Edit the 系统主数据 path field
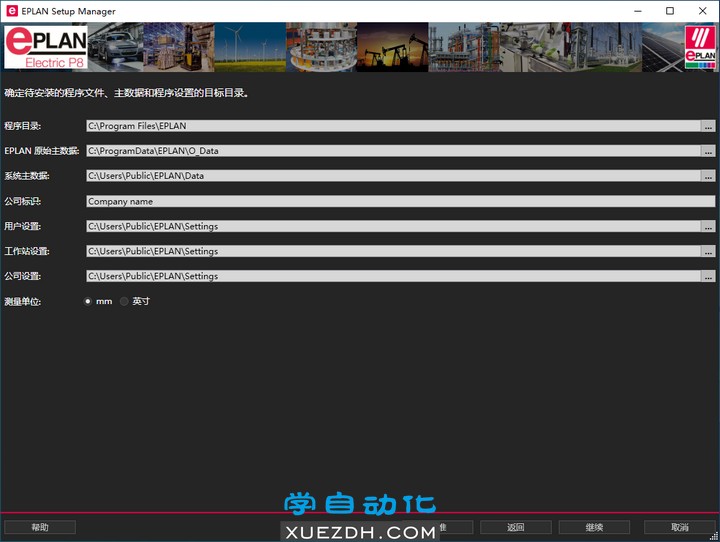 tap(394, 175)
